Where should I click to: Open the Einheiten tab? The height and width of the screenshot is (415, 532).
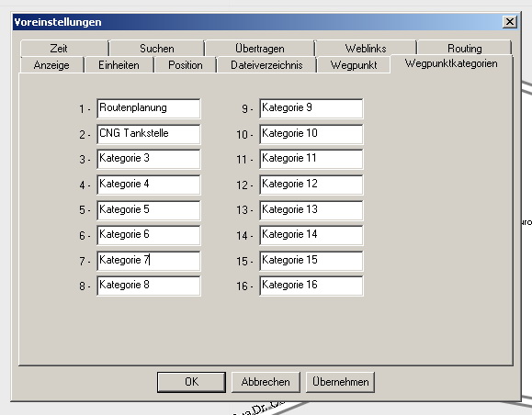[x=119, y=65]
